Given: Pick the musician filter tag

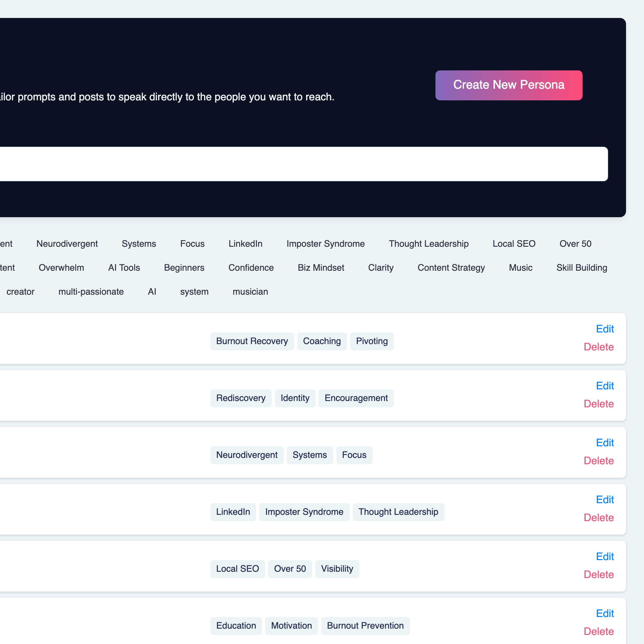Looking at the screenshot, I should [250, 292].
